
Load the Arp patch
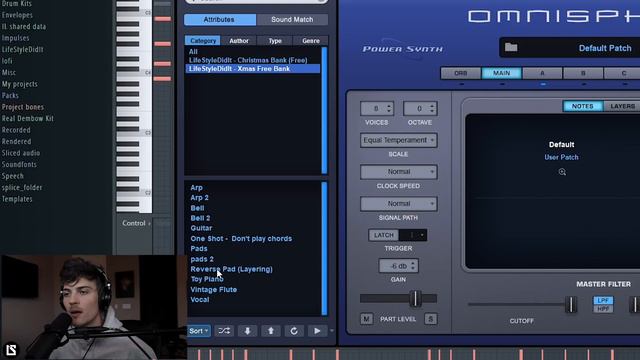pos(196,187)
